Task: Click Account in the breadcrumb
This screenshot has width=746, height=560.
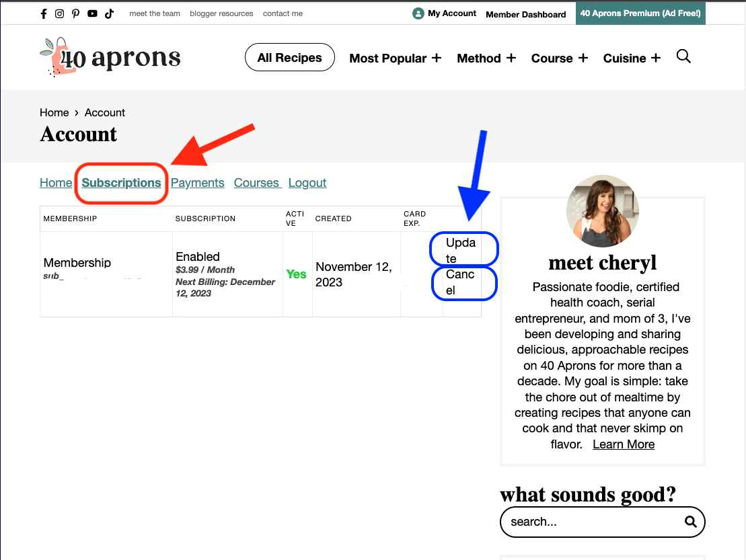Action: pyautogui.click(x=105, y=113)
